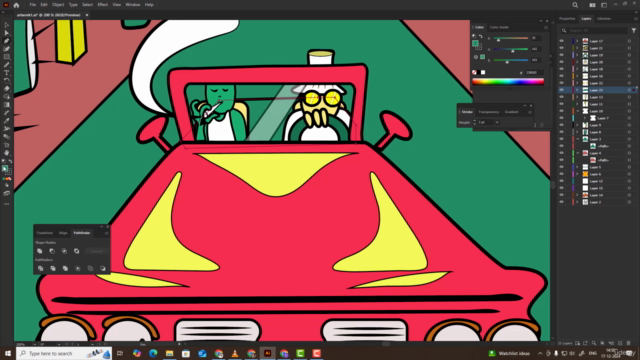
Task: Open the Arrange Documents icon
Action: click(x=592, y=5)
